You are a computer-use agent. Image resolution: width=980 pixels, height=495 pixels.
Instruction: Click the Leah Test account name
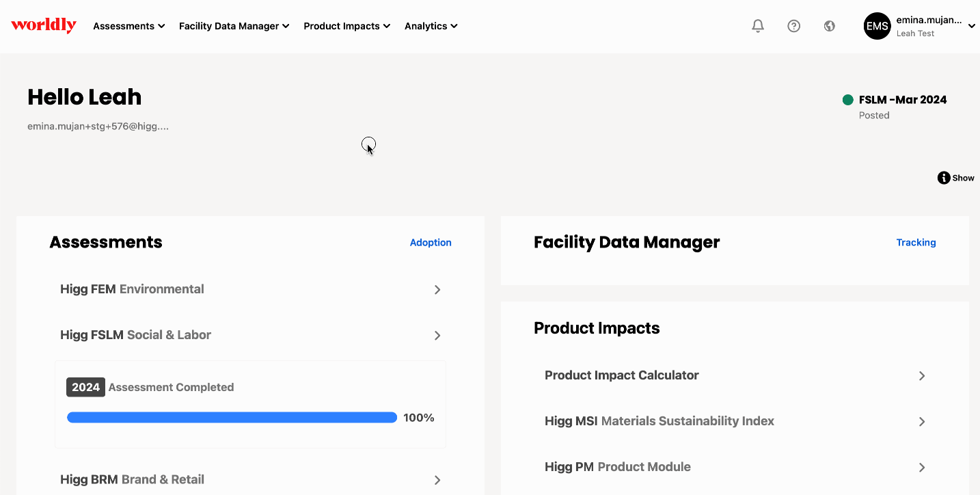[x=915, y=34]
